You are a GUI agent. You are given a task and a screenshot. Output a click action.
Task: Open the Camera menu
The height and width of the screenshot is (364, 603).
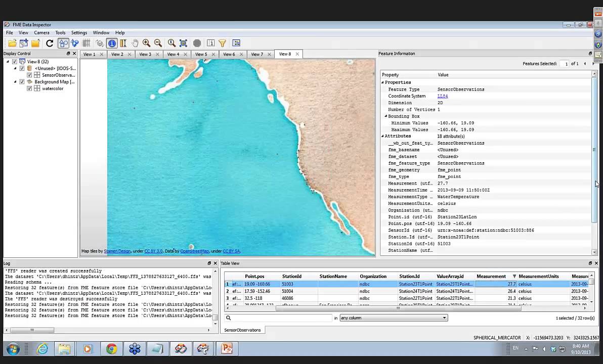point(41,33)
